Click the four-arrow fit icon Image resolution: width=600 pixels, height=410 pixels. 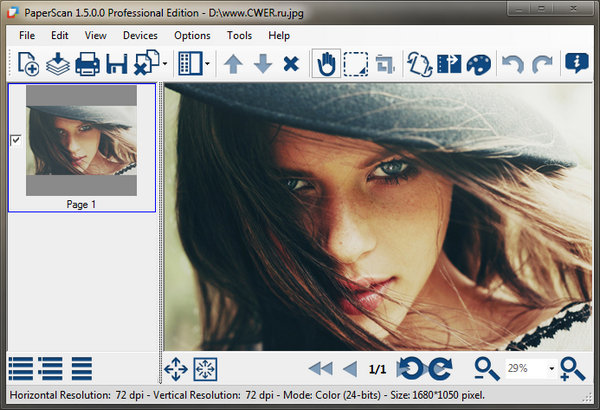click(176, 369)
